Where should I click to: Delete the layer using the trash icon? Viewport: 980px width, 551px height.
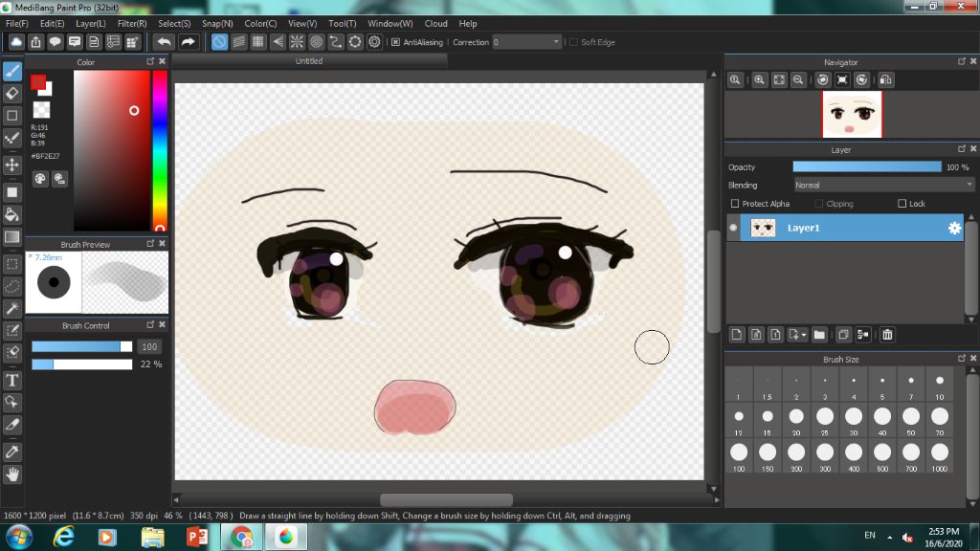point(887,335)
